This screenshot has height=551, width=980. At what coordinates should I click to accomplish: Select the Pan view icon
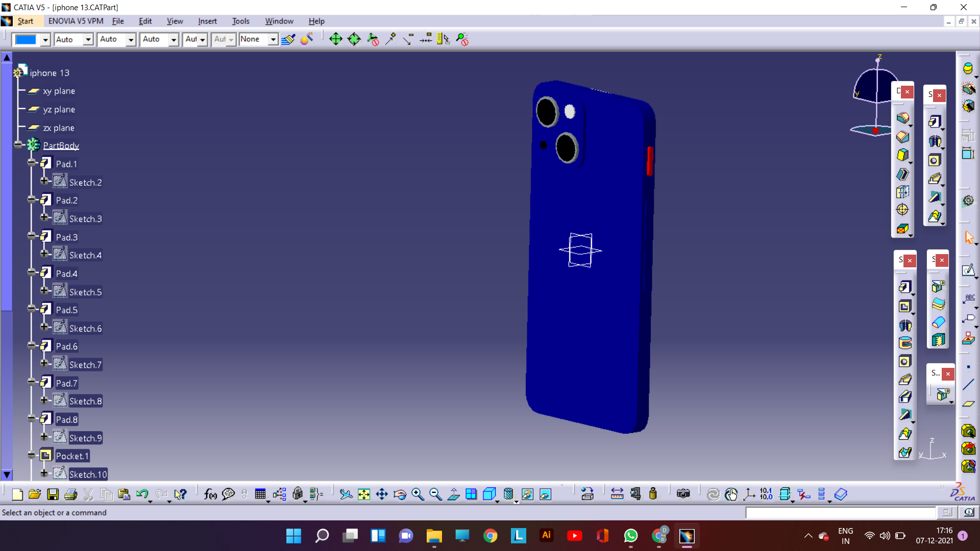click(382, 494)
